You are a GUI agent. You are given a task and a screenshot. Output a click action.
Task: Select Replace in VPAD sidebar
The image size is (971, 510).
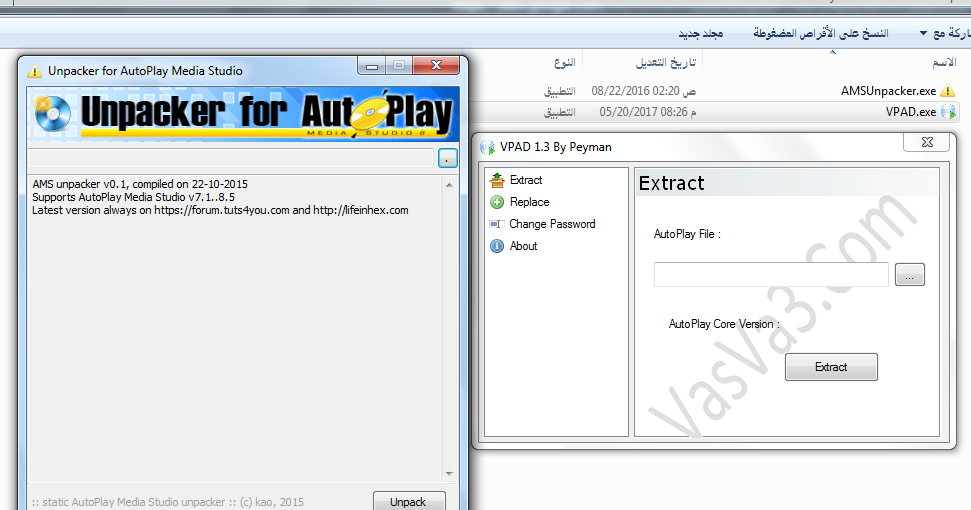[529, 202]
